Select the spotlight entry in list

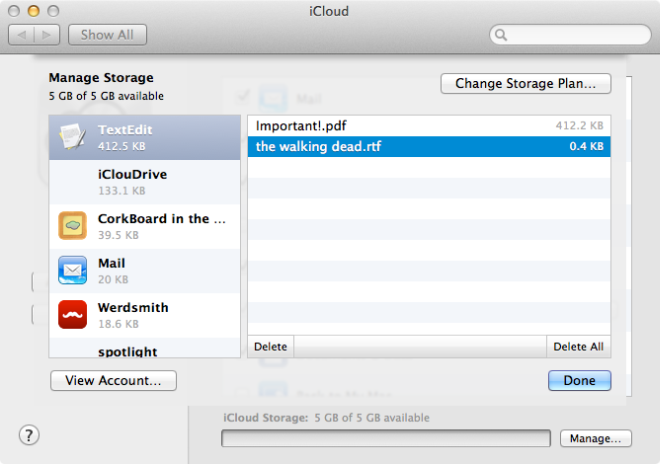[x=144, y=348]
